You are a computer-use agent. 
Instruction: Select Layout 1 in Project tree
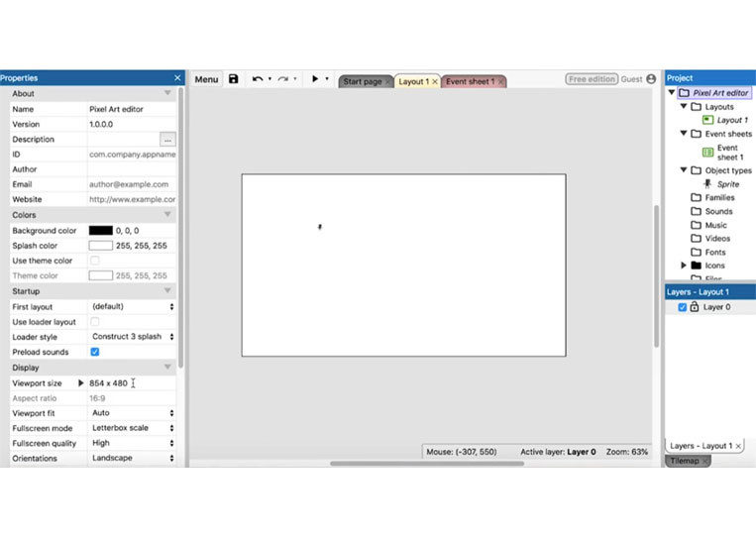[x=725, y=120]
